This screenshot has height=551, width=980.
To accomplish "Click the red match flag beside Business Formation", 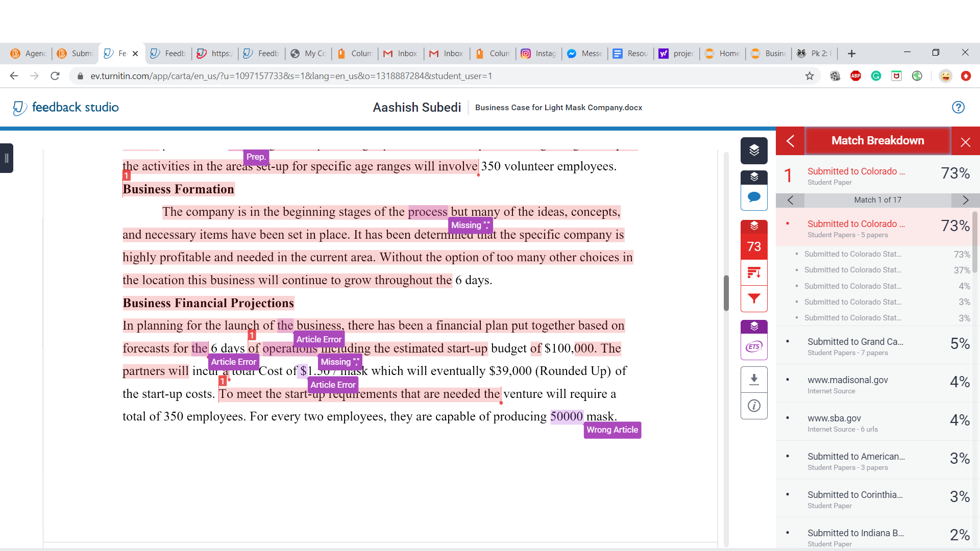I will [126, 176].
